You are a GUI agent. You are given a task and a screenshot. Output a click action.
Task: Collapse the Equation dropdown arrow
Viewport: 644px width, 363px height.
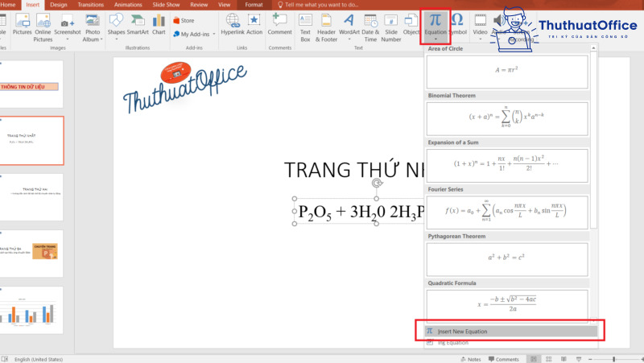click(436, 39)
